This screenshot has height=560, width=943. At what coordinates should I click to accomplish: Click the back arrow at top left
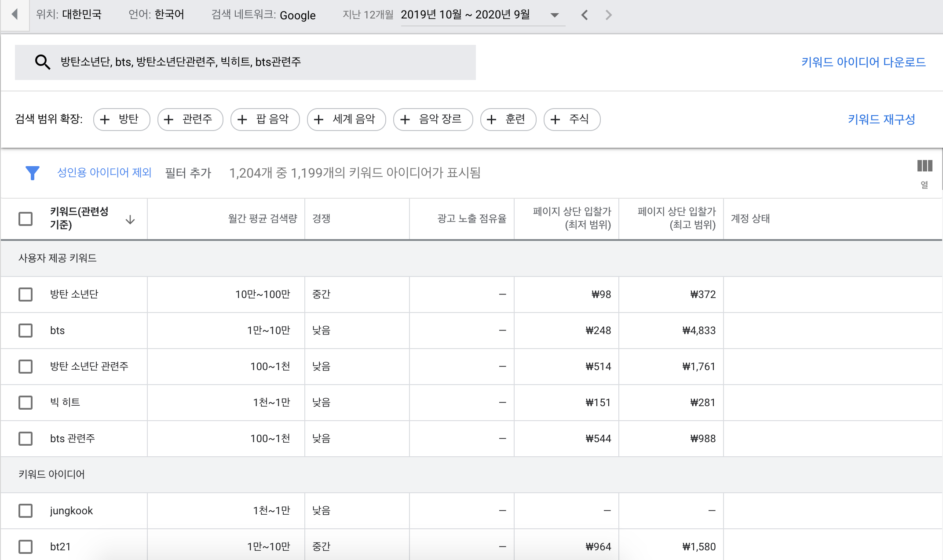point(15,15)
